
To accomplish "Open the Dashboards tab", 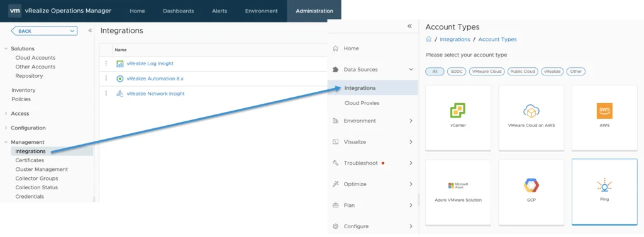I will pos(178,11).
